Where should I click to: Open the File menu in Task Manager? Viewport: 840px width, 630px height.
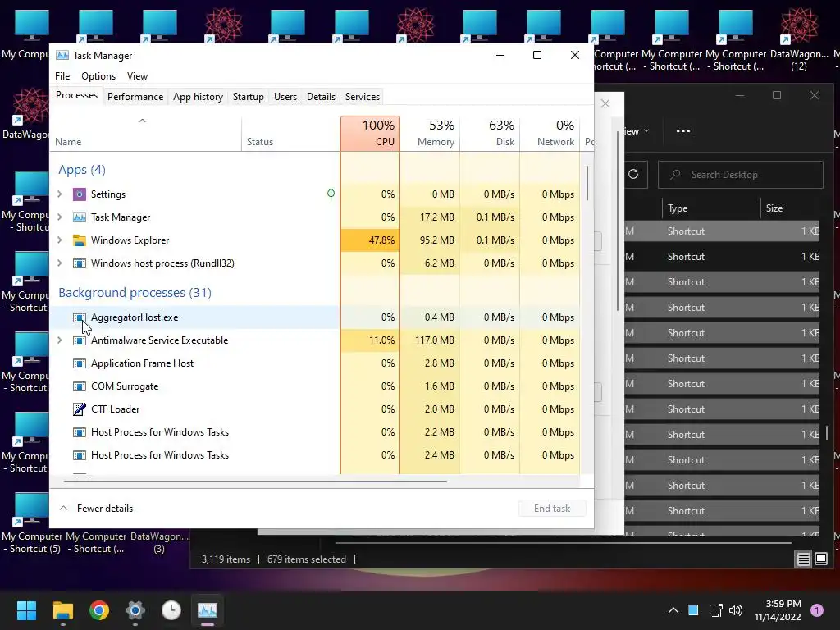click(x=62, y=76)
